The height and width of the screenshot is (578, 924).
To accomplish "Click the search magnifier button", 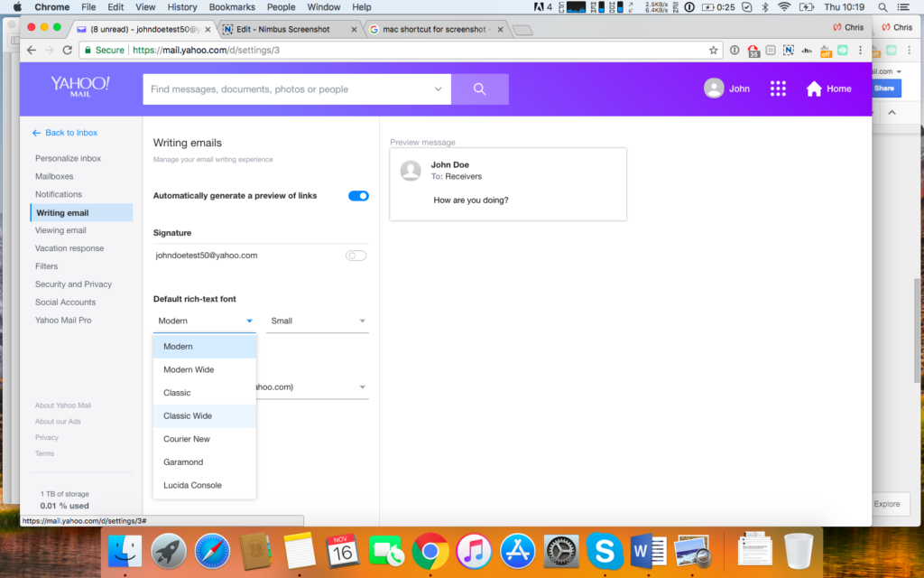I will coord(479,89).
